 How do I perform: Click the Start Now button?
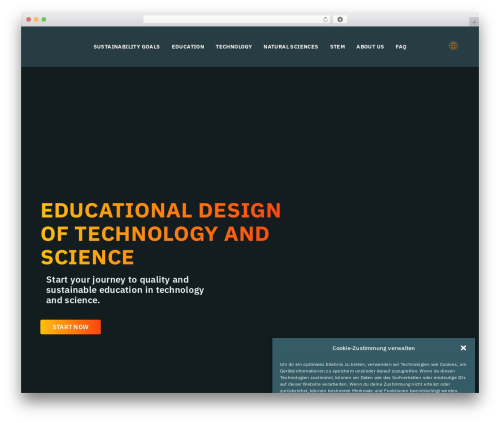click(70, 327)
